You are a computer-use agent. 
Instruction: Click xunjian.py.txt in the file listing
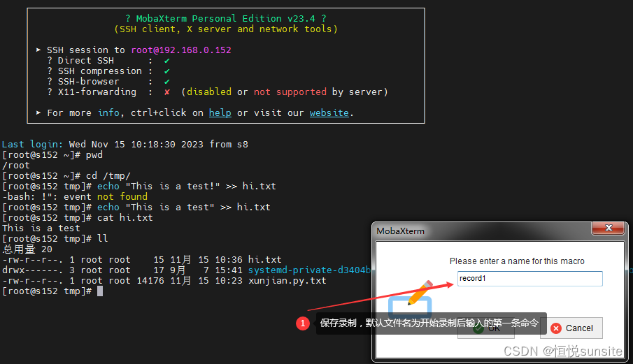pos(287,280)
